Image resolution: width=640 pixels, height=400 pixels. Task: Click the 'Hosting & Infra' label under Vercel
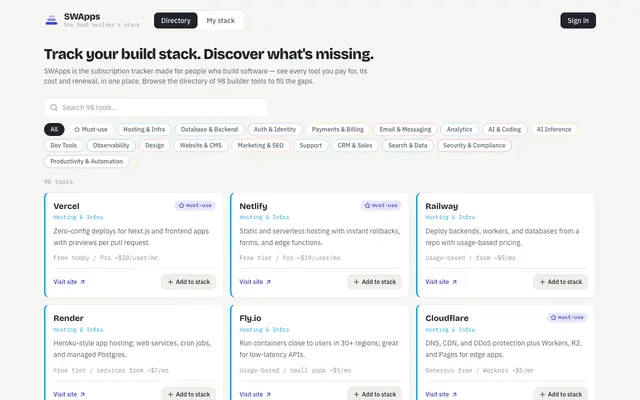[78, 218]
